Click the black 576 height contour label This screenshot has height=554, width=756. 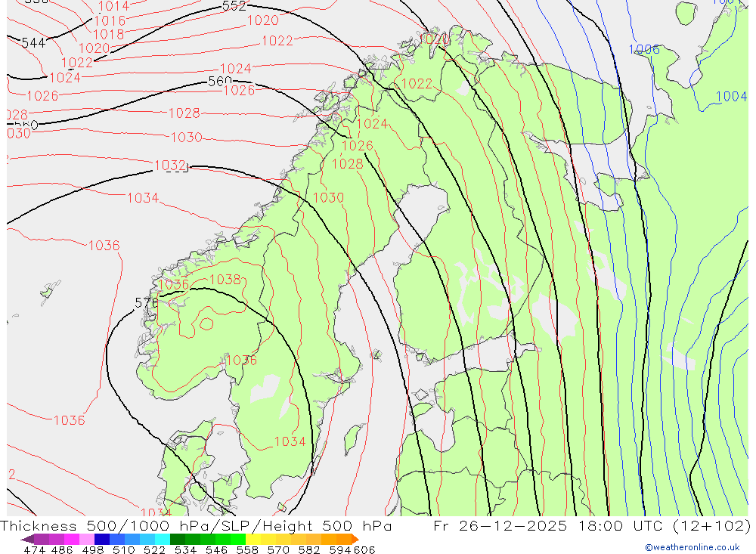click(147, 303)
